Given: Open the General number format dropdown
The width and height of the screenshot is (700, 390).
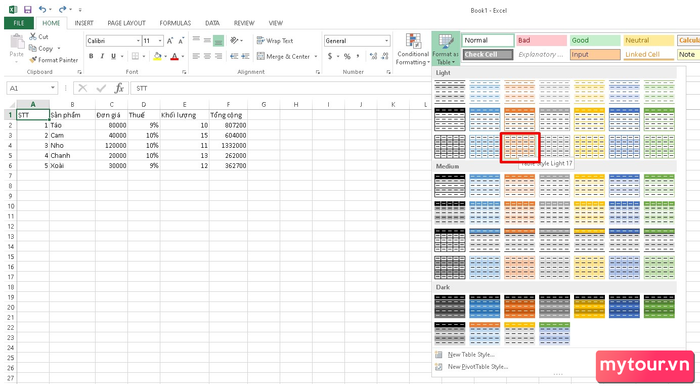Looking at the screenshot, I should coord(387,41).
